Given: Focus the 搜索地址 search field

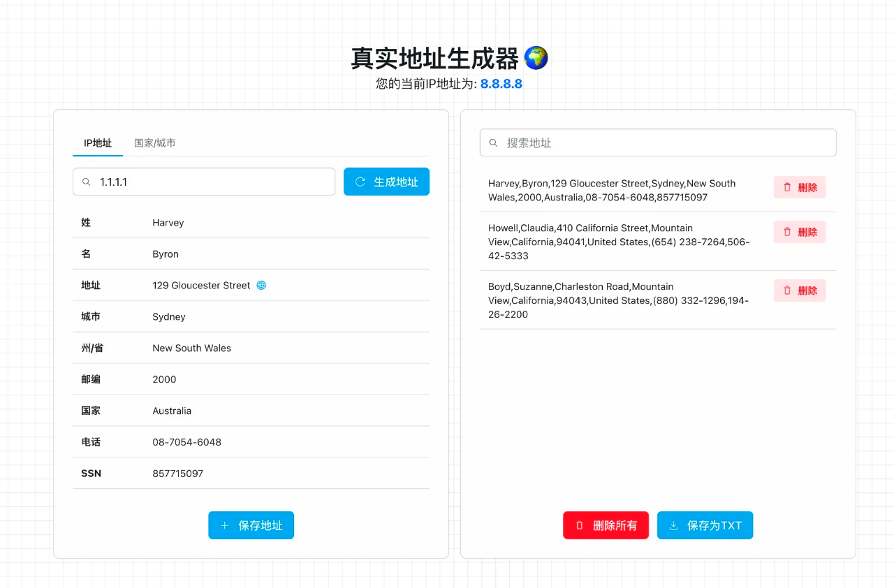Looking at the screenshot, I should 658,142.
